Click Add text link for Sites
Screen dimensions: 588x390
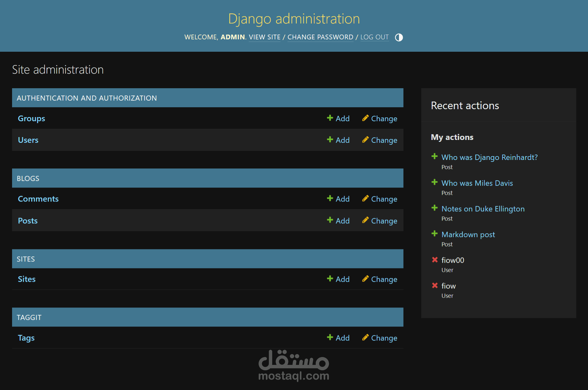pos(343,279)
